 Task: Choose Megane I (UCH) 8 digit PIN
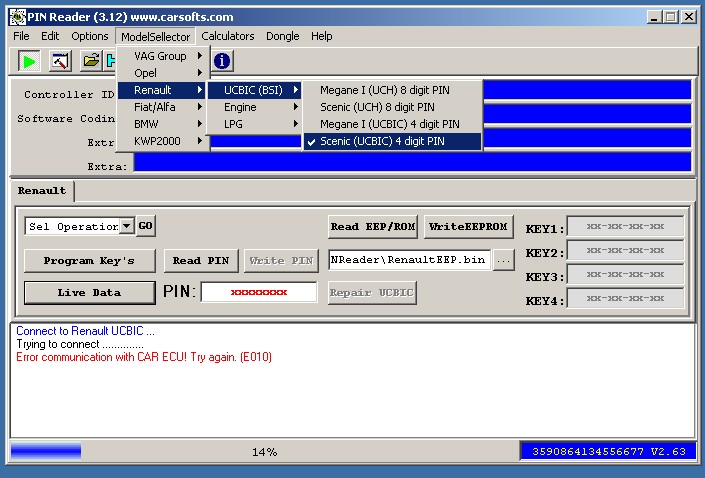pyautogui.click(x=393, y=90)
